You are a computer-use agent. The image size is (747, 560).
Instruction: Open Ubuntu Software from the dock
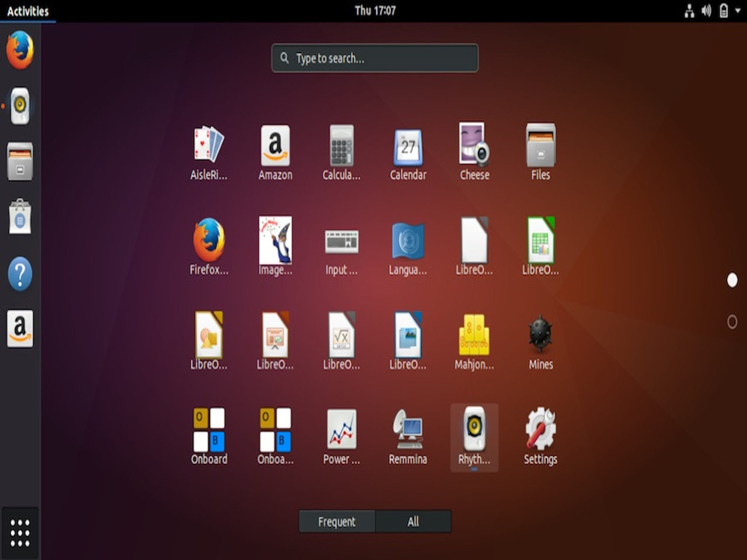tap(19, 217)
